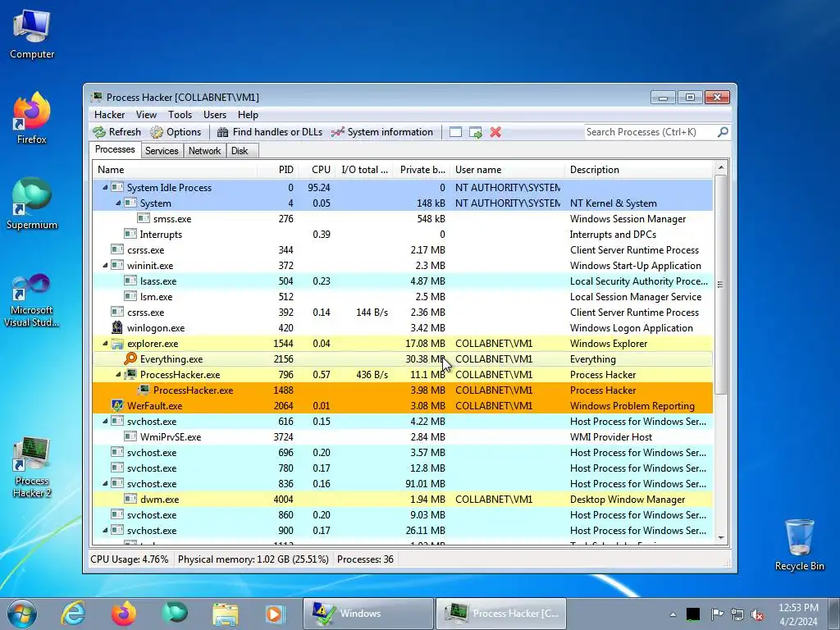Collapse the explorer.exe tree node

click(105, 344)
